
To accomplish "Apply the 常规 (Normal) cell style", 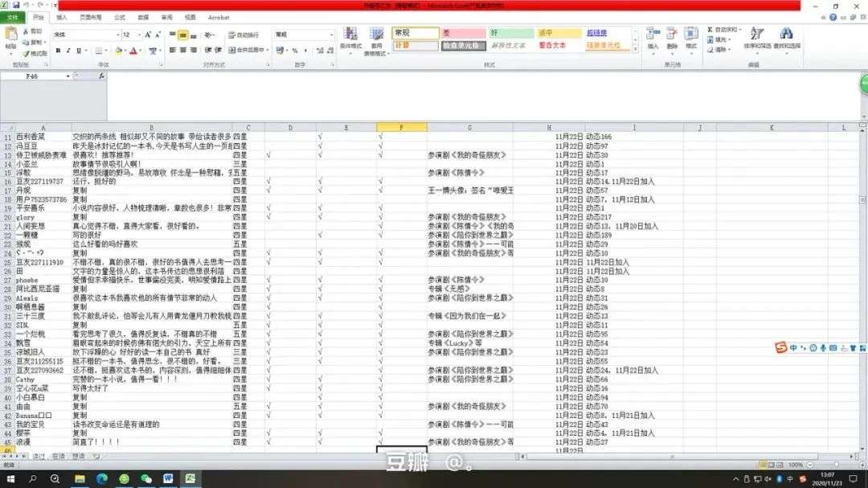I will pos(416,33).
